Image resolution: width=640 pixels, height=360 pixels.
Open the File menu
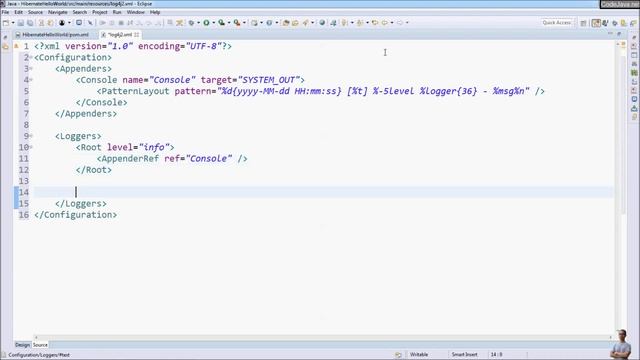click(5, 12)
